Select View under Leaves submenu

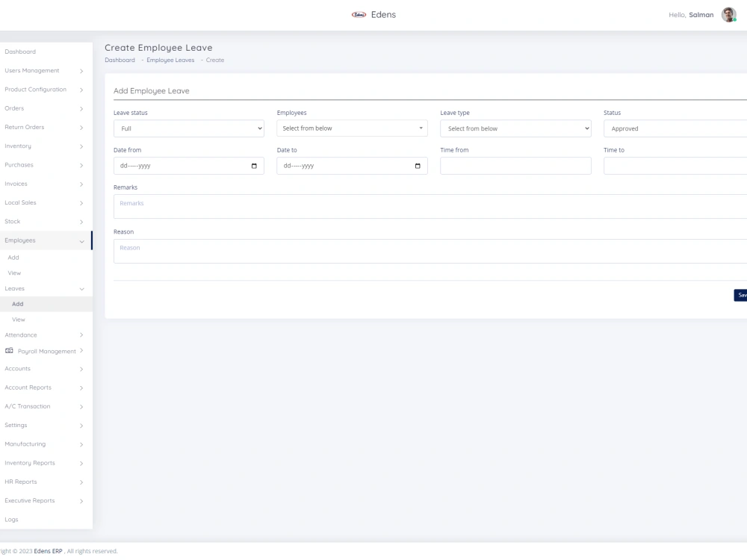(19, 320)
